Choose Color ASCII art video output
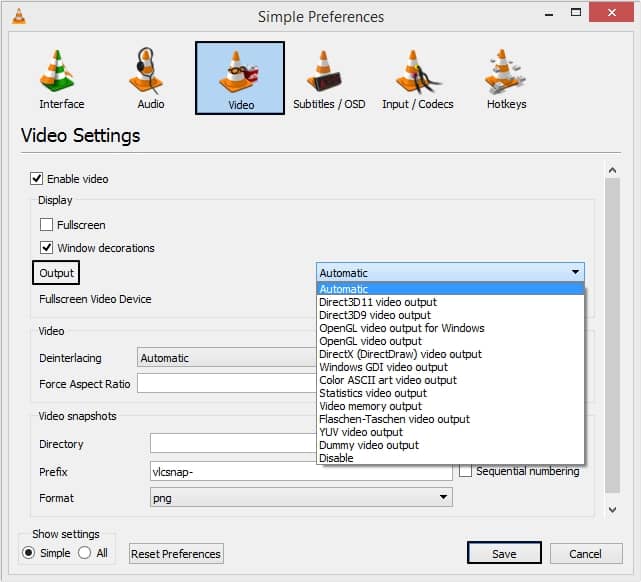 pyautogui.click(x=450, y=380)
